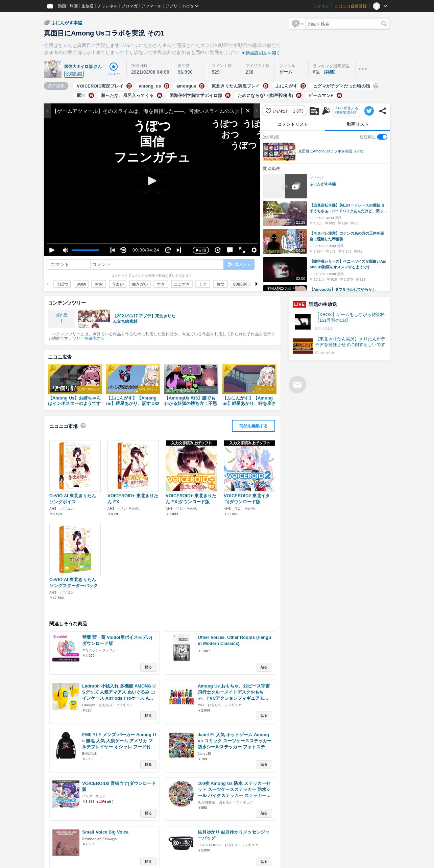Open the 生放送 menu in top bar
The image size is (434, 868).
pos(87,6)
